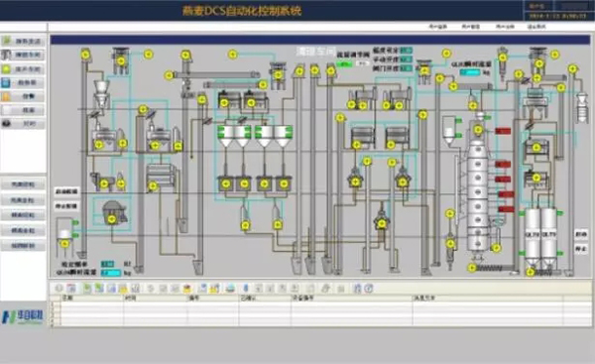Click the blue monitor icon in the left sidebar
The image size is (595, 364).
click(6, 82)
